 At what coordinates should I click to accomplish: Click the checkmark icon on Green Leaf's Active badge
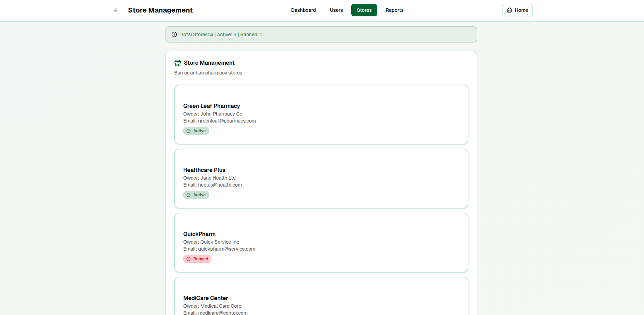coord(188,131)
